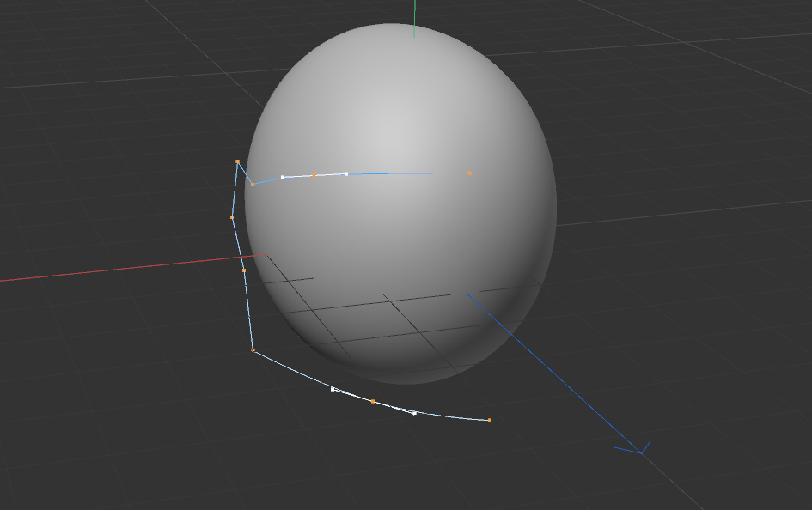Image resolution: width=812 pixels, height=510 pixels.
Task: Click the green Y axis line above sphere
Action: coord(414,17)
